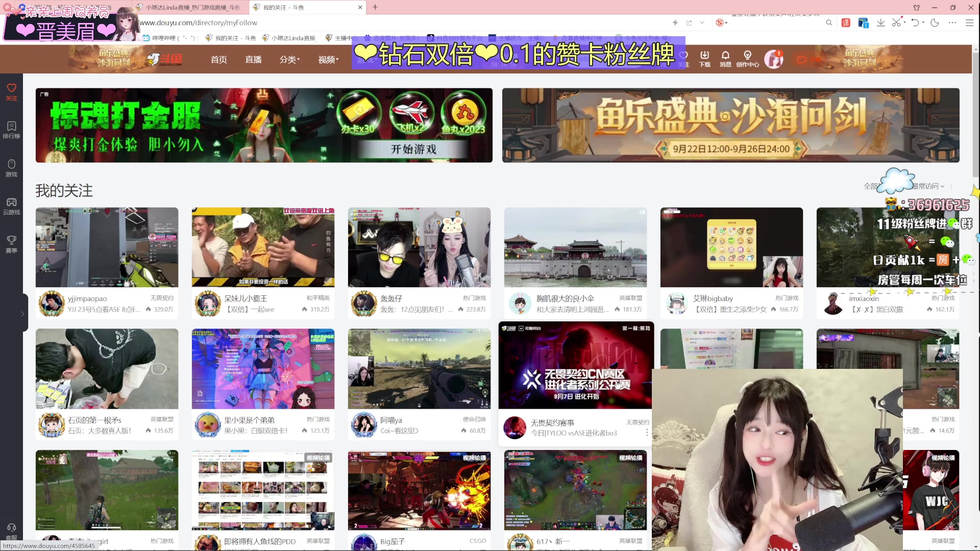Screen dimensions: 980x551
Task: Open the 哔哩哔哩 bookmark
Action: (170, 38)
